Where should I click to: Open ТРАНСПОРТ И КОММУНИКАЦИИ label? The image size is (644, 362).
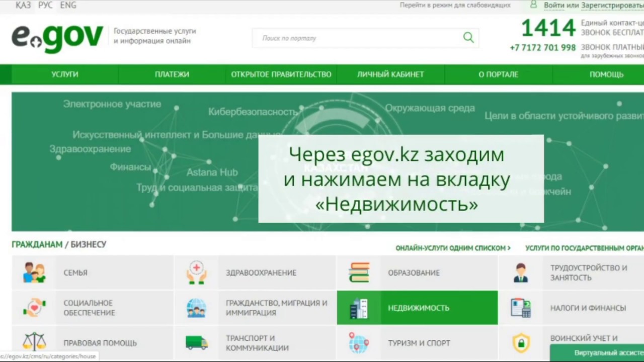click(257, 343)
